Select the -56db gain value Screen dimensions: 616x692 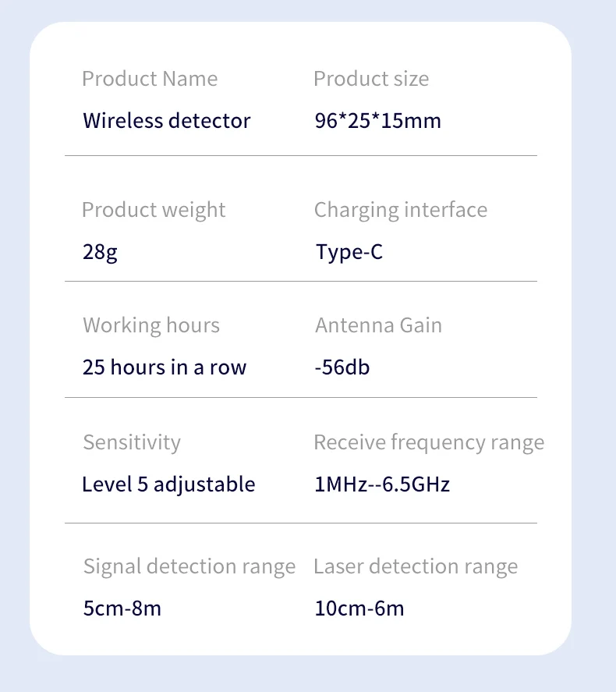(342, 367)
